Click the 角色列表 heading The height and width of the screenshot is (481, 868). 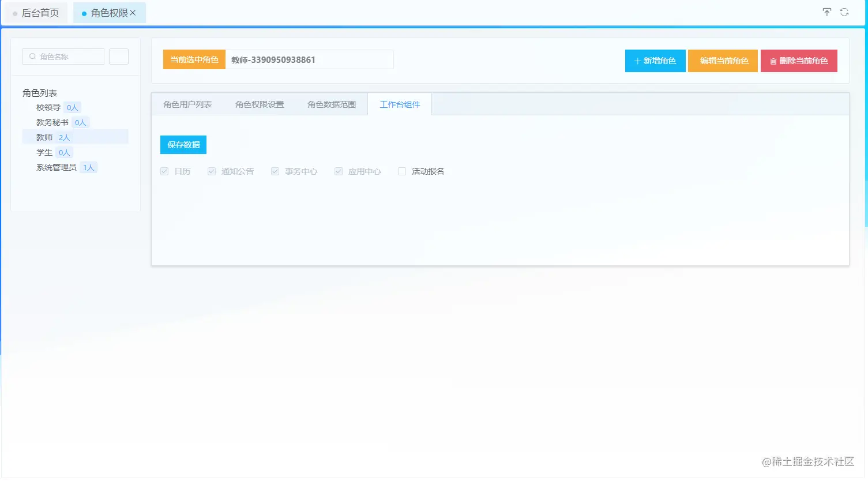tap(40, 93)
